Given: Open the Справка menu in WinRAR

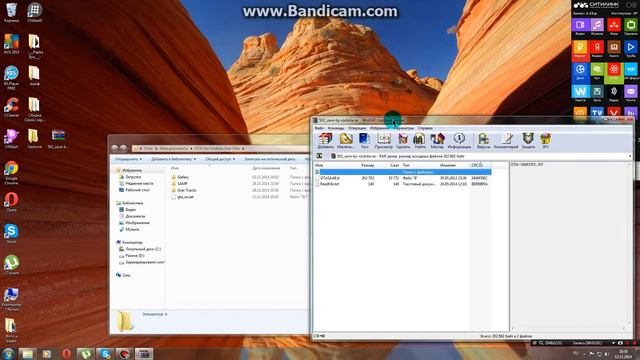Looking at the screenshot, I should point(425,128).
